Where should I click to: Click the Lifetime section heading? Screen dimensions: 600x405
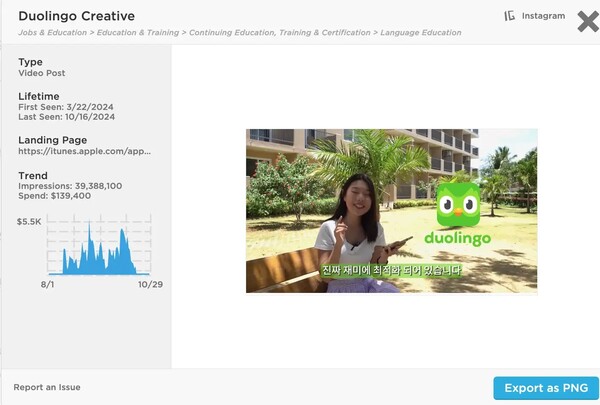(x=39, y=96)
